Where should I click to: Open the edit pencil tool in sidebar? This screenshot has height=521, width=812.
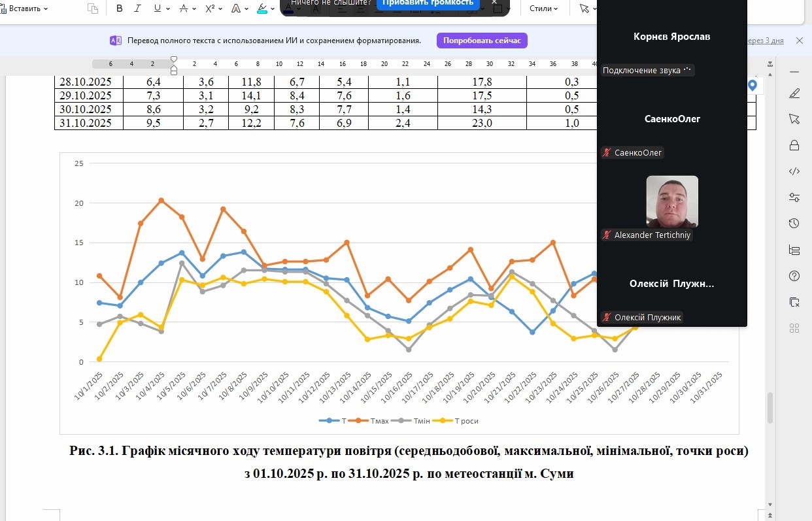(x=794, y=93)
